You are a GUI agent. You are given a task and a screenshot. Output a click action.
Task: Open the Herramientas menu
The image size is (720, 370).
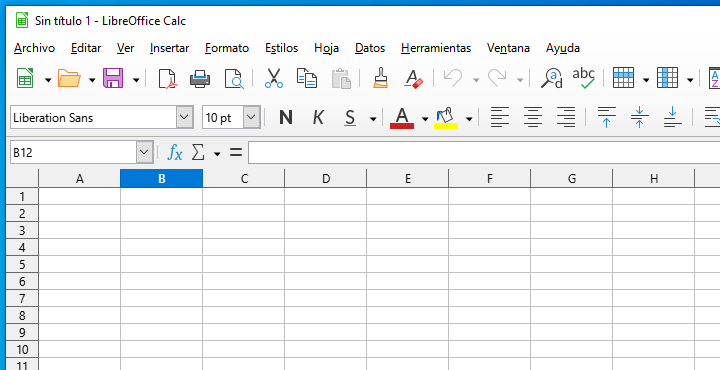[x=436, y=48]
